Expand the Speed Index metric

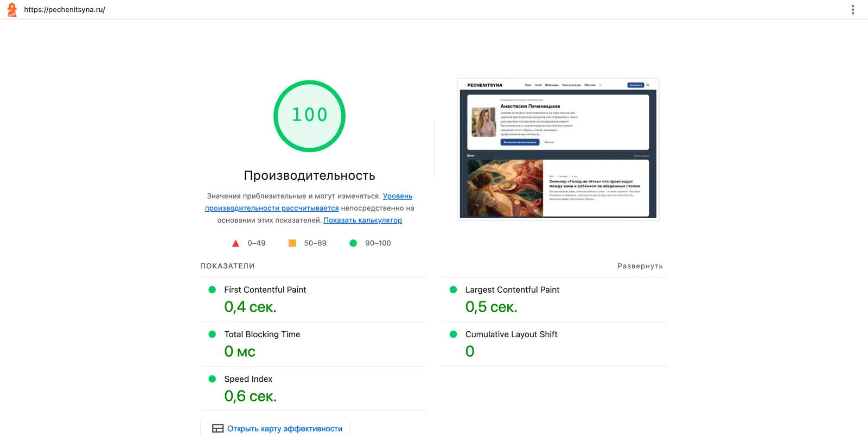pos(314,389)
